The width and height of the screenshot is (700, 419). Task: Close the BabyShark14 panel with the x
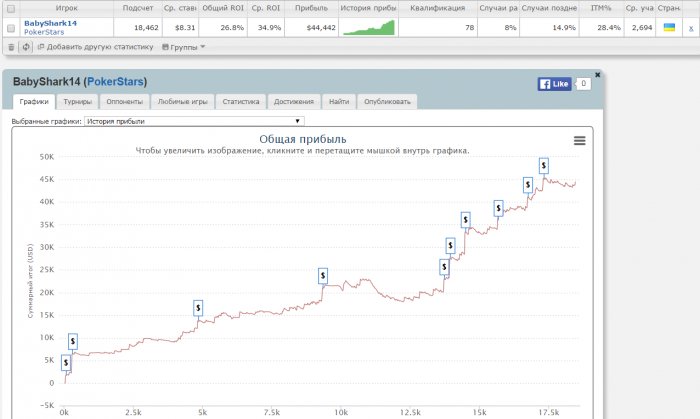pos(597,75)
